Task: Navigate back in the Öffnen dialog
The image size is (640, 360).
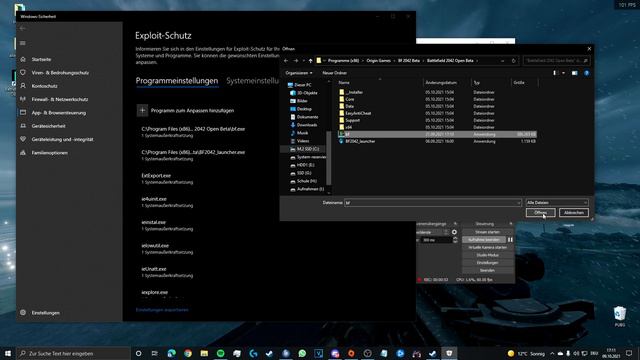Action: pyautogui.click(x=286, y=60)
